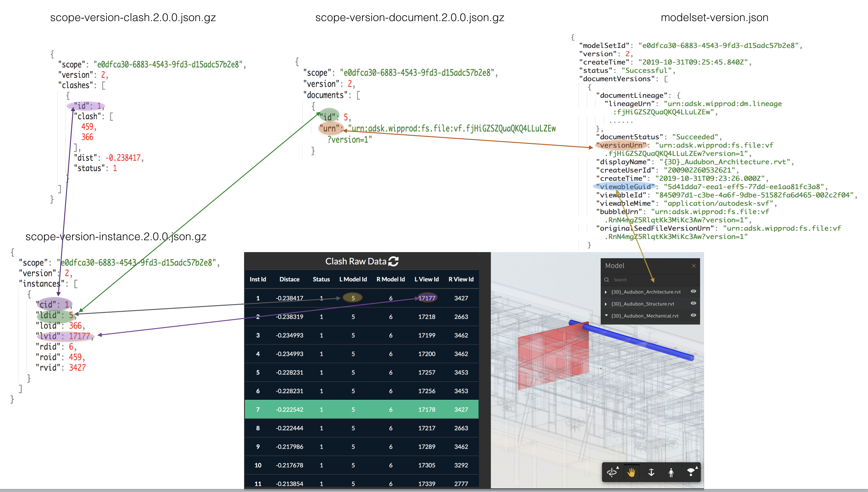Click R View Id value 3427 in row 1
Screen dimensions: 868x492
click(461, 298)
